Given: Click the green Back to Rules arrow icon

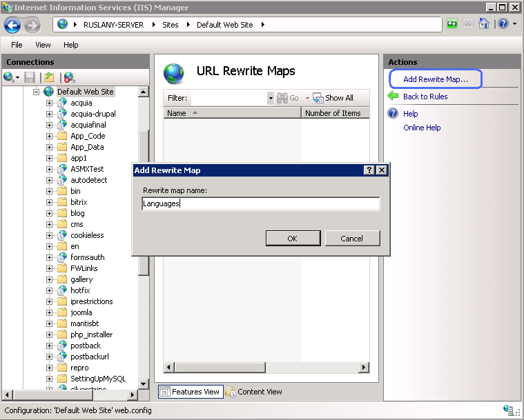Looking at the screenshot, I should [393, 97].
